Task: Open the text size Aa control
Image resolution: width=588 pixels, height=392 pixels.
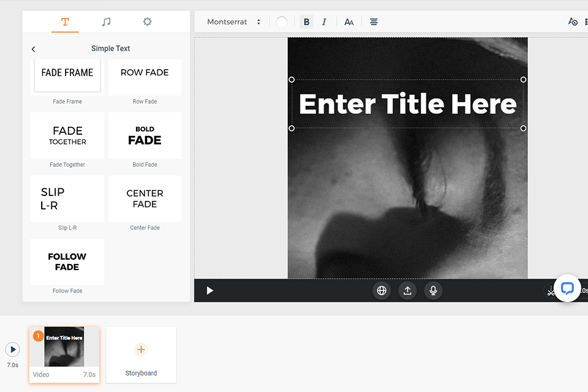Action: tap(349, 21)
